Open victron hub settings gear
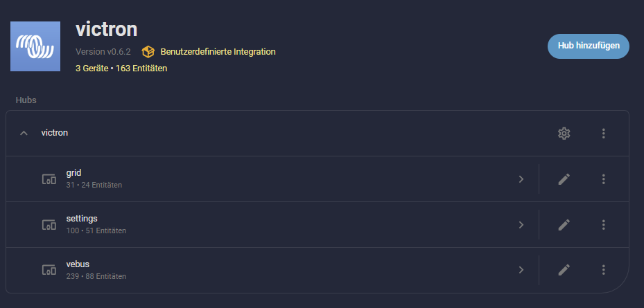The height and width of the screenshot is (308, 644). (x=564, y=133)
